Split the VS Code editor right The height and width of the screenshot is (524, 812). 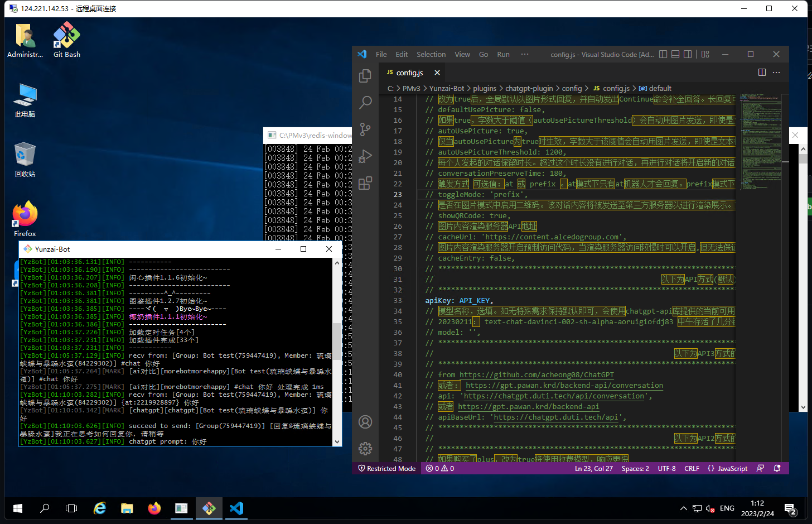(x=762, y=73)
